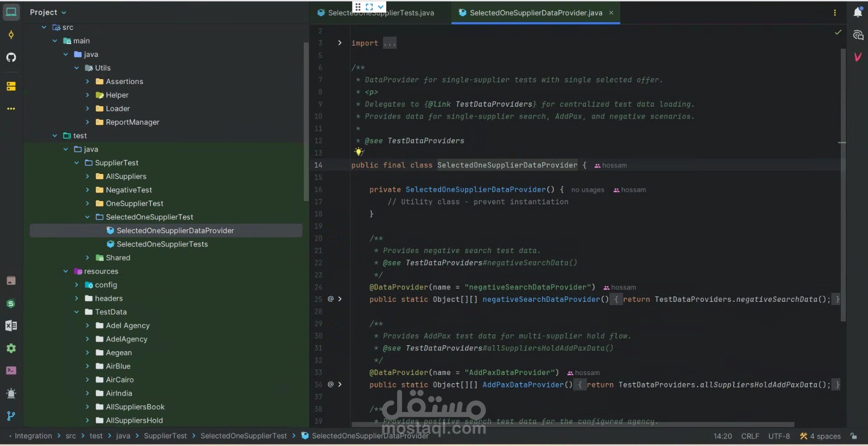
Task: Change UTF-8 file encoding setting
Action: click(779, 436)
